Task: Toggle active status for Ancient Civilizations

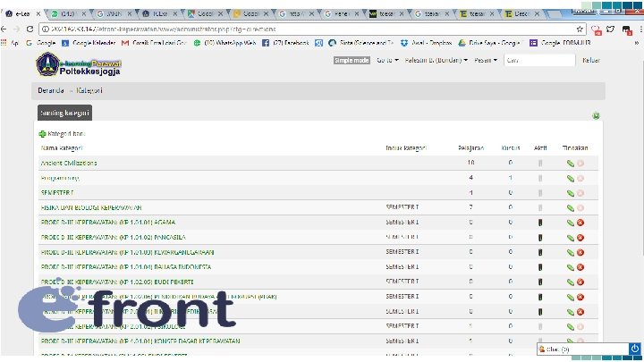Action: (x=540, y=163)
